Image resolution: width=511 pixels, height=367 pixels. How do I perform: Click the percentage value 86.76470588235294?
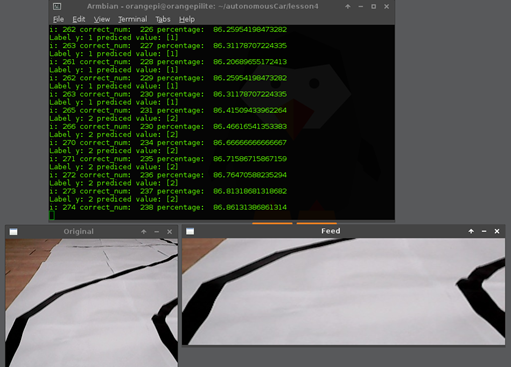click(250, 175)
